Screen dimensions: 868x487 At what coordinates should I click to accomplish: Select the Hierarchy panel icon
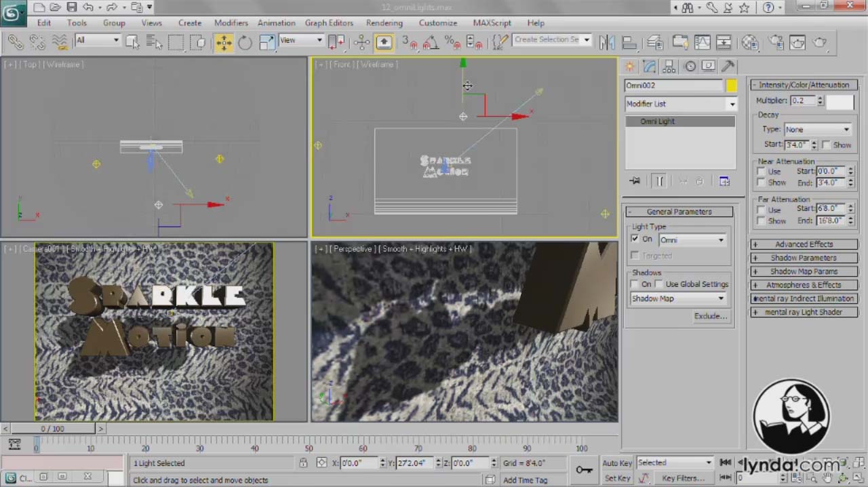669,66
